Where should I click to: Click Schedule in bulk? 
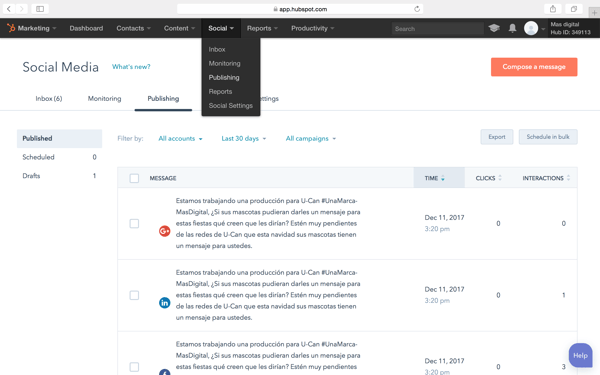(548, 137)
